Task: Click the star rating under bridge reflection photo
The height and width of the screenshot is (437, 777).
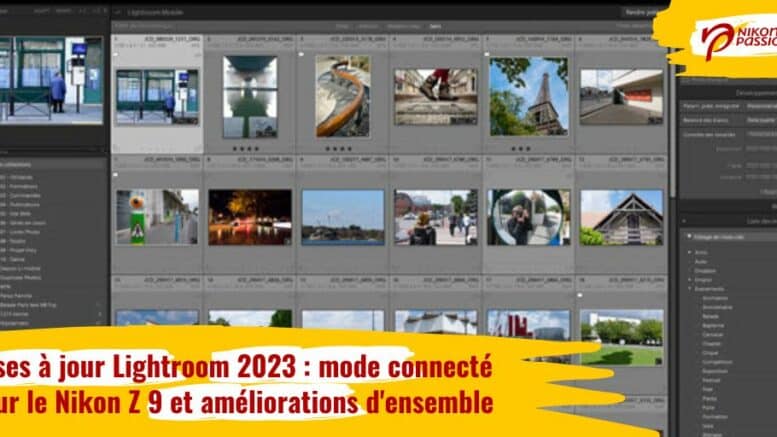Action: (x=246, y=149)
